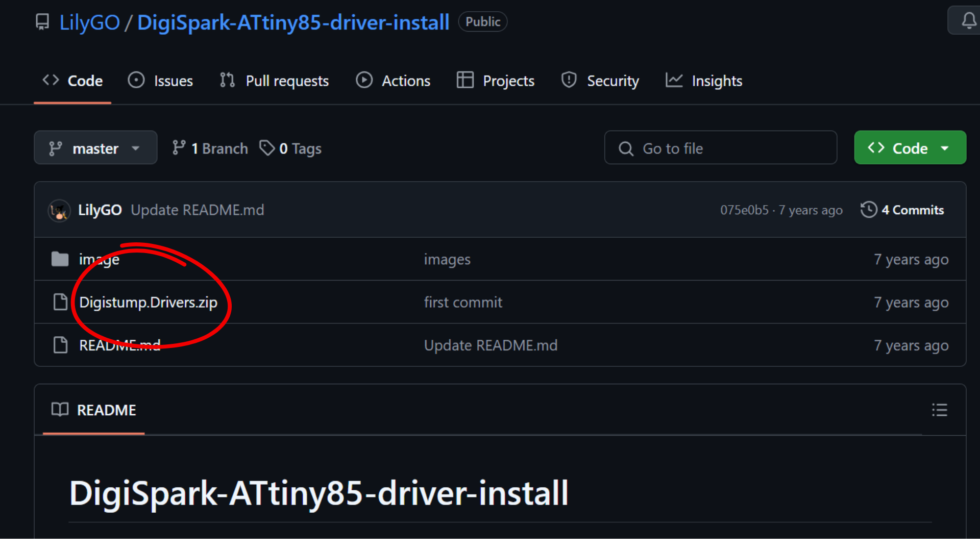Click the file icon for README.md
Screen dimensions: 980x551
click(60, 345)
